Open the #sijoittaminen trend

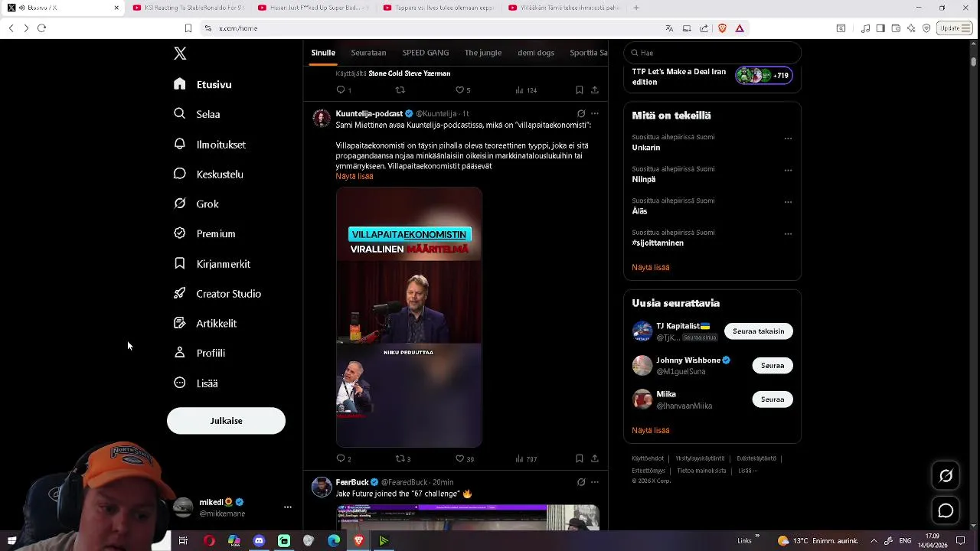(x=658, y=243)
